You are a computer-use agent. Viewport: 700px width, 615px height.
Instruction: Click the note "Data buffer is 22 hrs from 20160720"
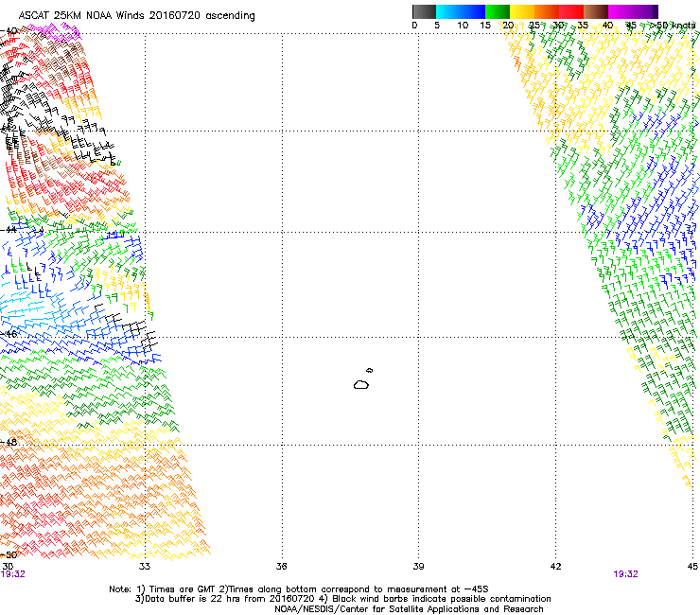(x=225, y=599)
